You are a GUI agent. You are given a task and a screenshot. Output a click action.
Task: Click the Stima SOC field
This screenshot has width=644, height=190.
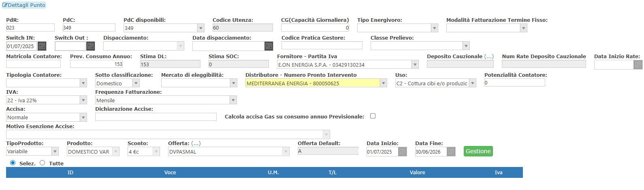pos(239,64)
